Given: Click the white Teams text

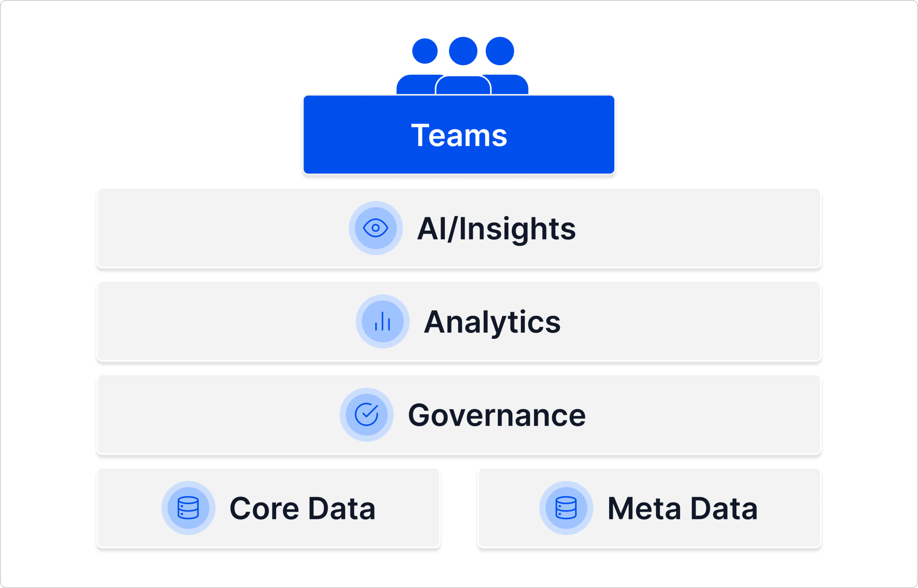Looking at the screenshot, I should click(459, 135).
